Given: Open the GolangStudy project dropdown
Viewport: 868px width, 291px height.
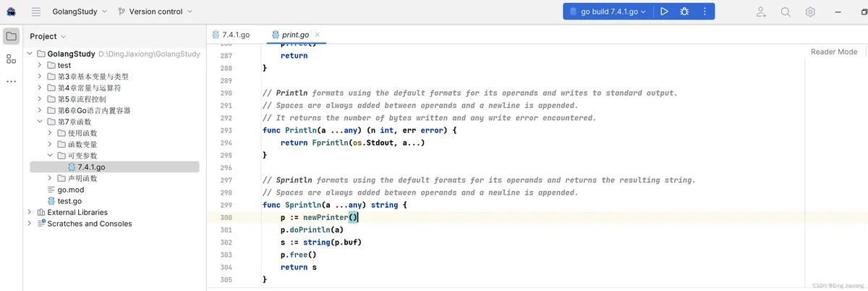Looking at the screenshot, I should 80,12.
